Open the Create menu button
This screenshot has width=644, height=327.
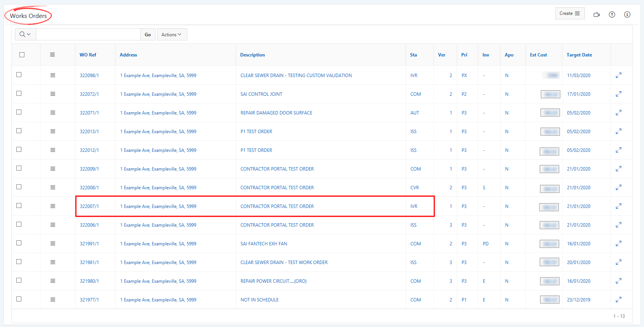tap(570, 13)
